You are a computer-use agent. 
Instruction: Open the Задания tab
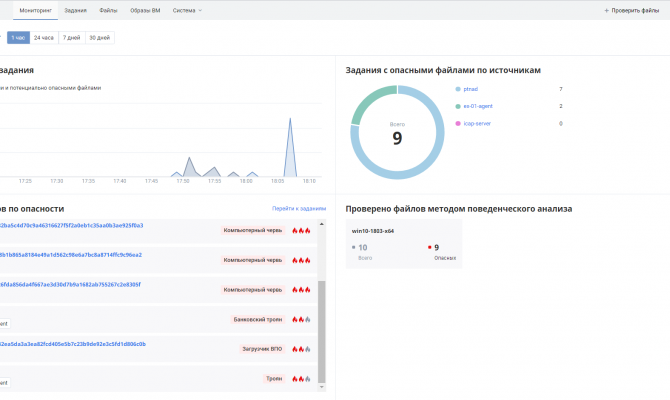pyautogui.click(x=75, y=10)
